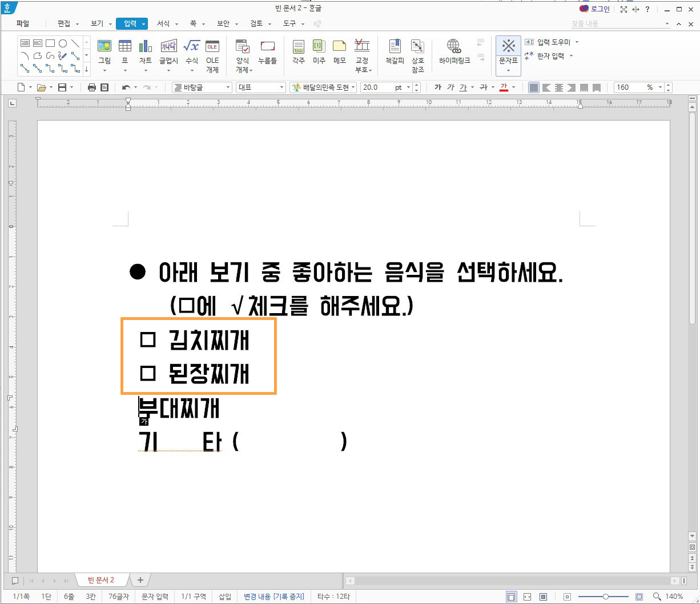Create a new document icon
Image resolution: width=700 pixels, height=604 pixels.
tap(21, 87)
